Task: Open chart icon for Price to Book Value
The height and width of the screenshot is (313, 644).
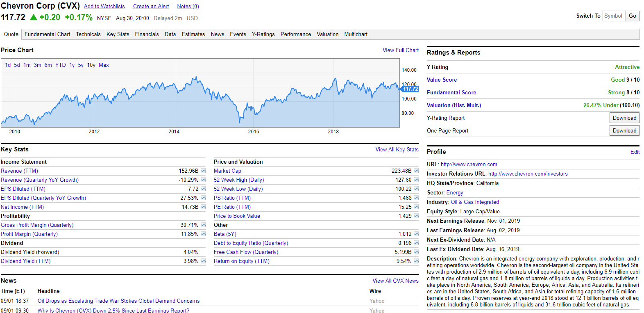Action: 416,216
